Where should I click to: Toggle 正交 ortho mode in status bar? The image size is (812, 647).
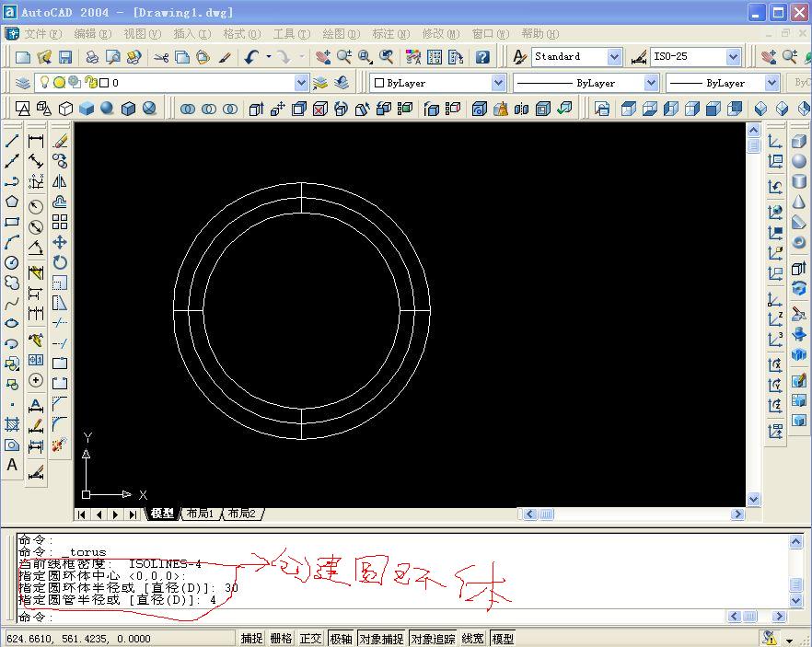pos(311,638)
